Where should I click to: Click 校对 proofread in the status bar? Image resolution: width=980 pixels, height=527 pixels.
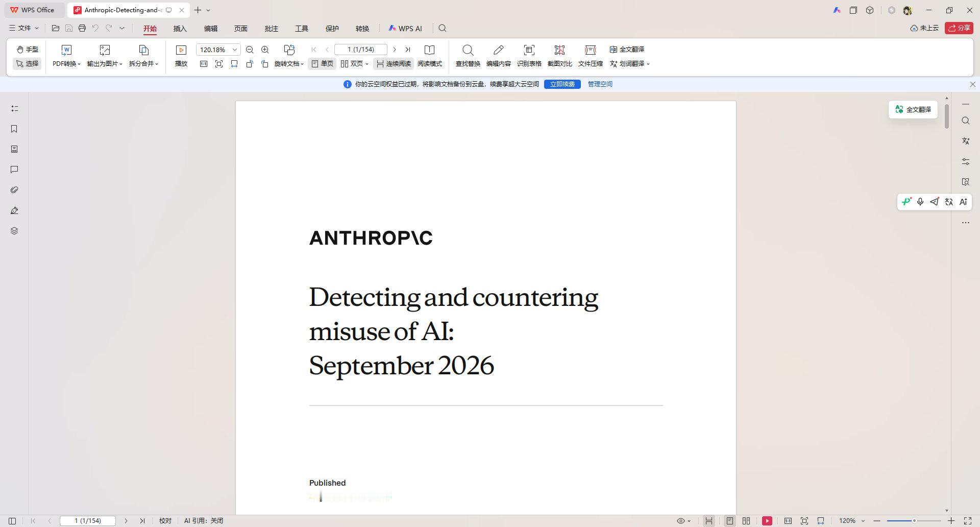(165, 521)
